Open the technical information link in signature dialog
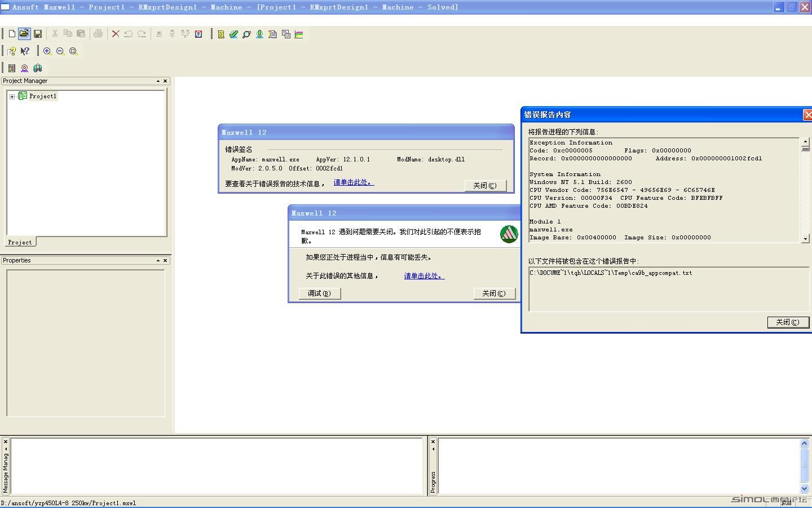The height and width of the screenshot is (508, 812). [354, 182]
